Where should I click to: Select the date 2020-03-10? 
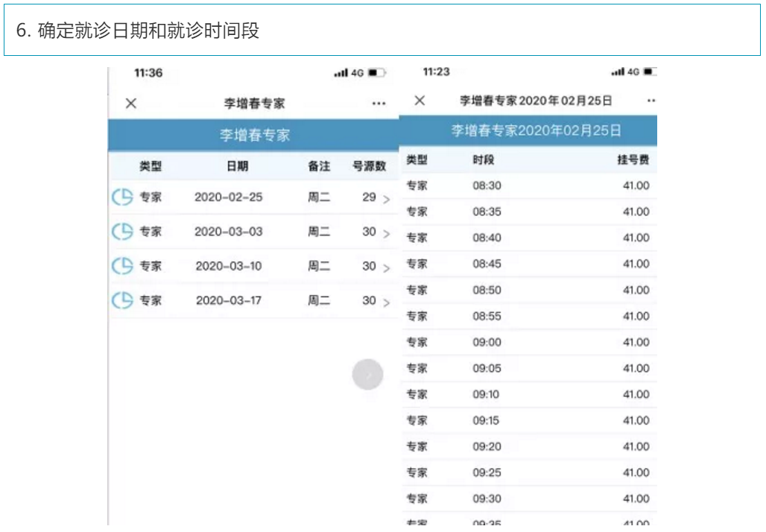click(x=229, y=266)
